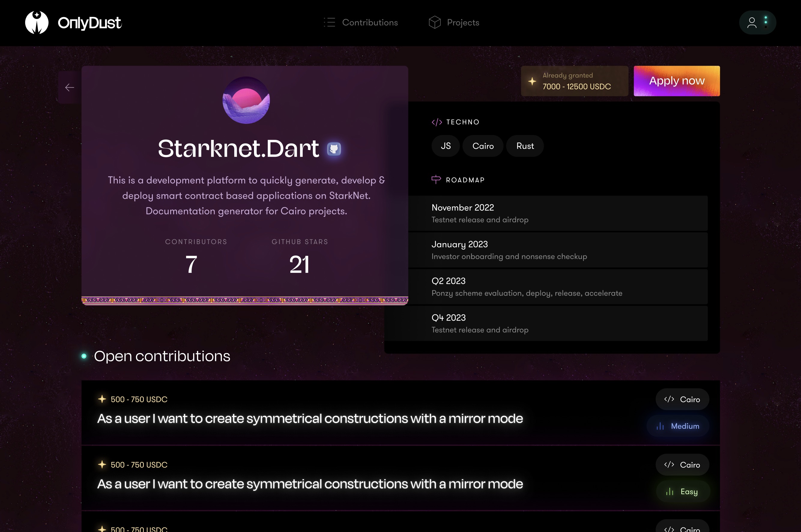This screenshot has height=532, width=801.
Task: Click the Projects cube icon
Action: pos(435,23)
